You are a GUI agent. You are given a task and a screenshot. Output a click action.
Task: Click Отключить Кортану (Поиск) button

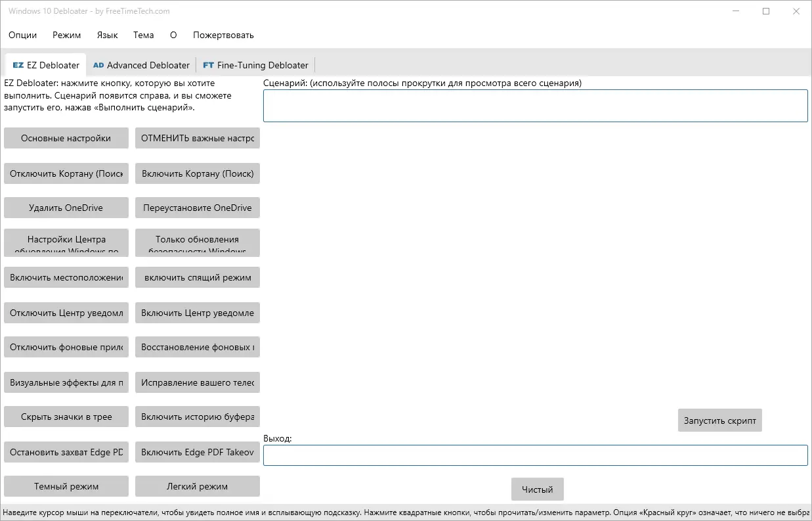point(66,173)
